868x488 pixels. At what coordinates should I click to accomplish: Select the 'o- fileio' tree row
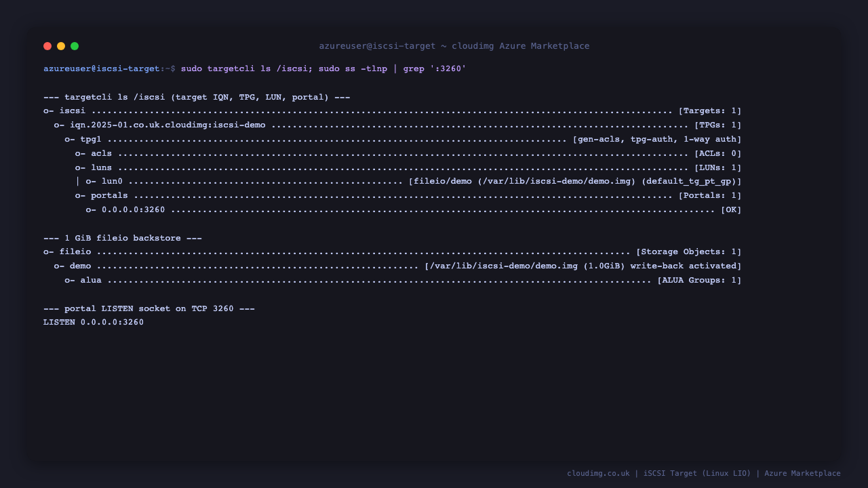click(393, 252)
